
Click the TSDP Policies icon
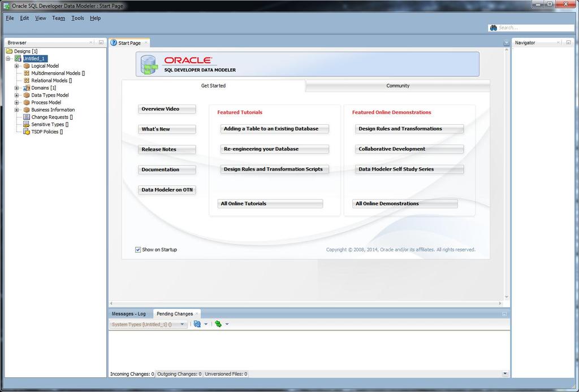[27, 132]
